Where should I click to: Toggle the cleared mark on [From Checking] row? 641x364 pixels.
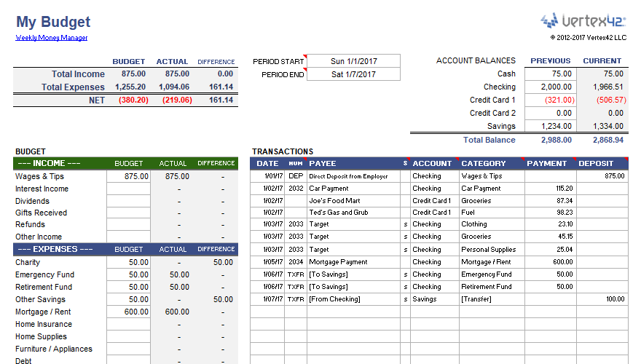coord(406,299)
